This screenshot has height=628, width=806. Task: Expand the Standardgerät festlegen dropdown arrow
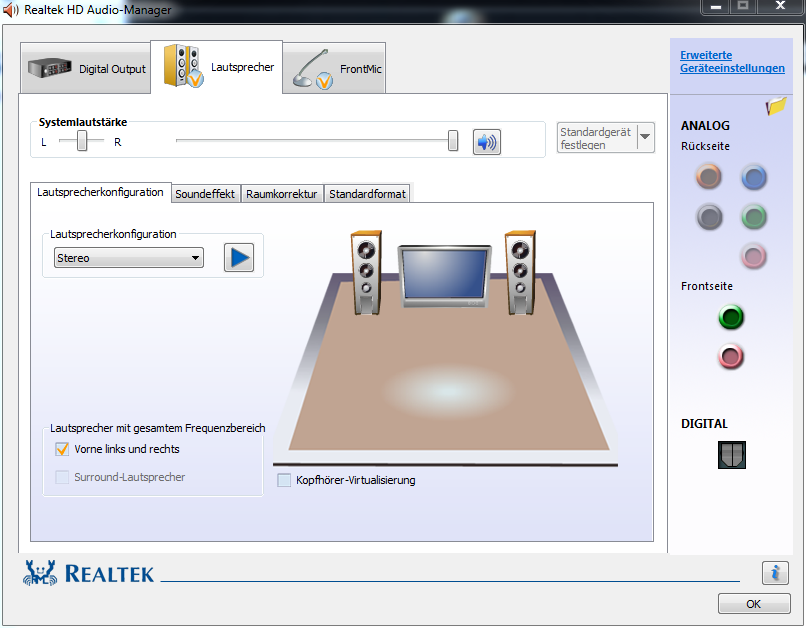(645, 137)
